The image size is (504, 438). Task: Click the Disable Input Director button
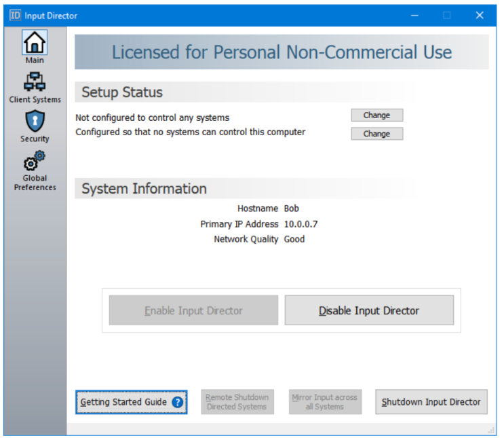(x=369, y=310)
